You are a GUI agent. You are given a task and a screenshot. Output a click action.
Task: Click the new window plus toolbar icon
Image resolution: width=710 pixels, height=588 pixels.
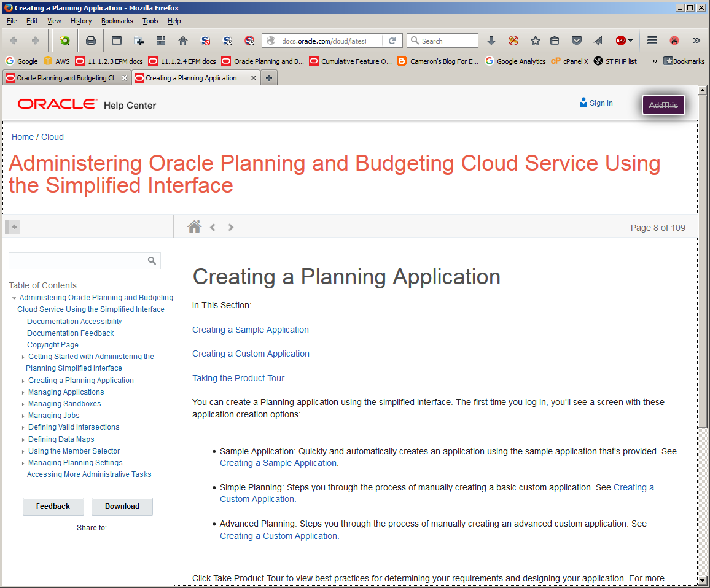pos(139,41)
